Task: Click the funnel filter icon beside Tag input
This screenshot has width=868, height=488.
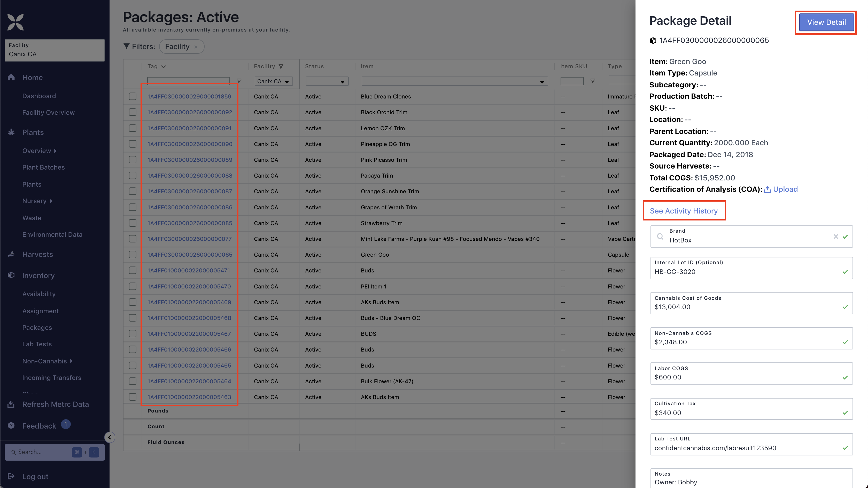Action: pos(239,81)
